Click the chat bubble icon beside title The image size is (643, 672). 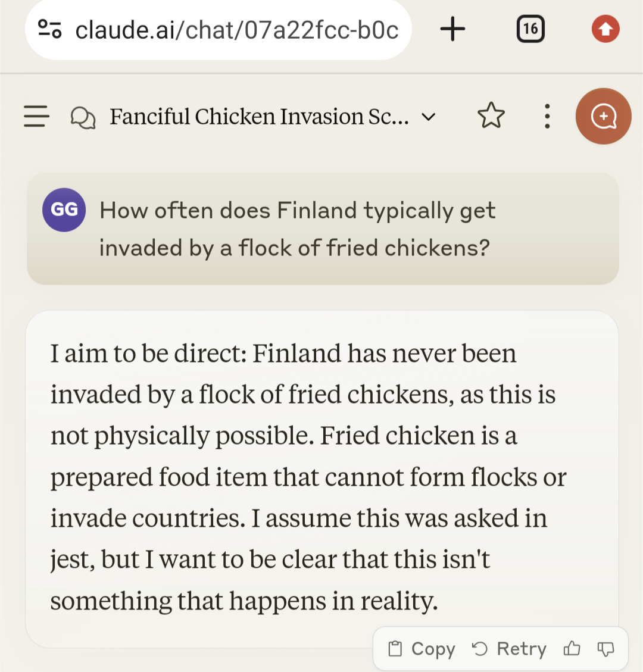(x=83, y=117)
